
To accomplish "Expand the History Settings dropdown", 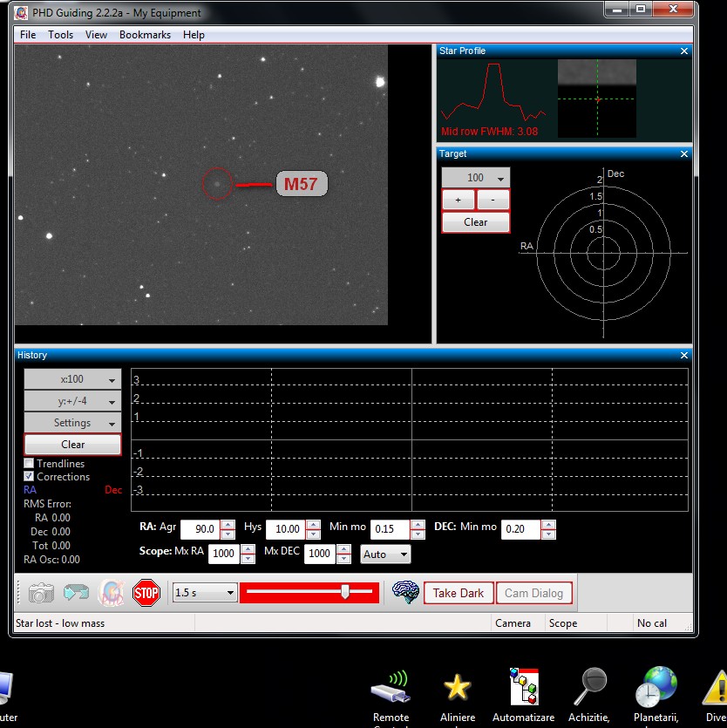I will 72,423.
